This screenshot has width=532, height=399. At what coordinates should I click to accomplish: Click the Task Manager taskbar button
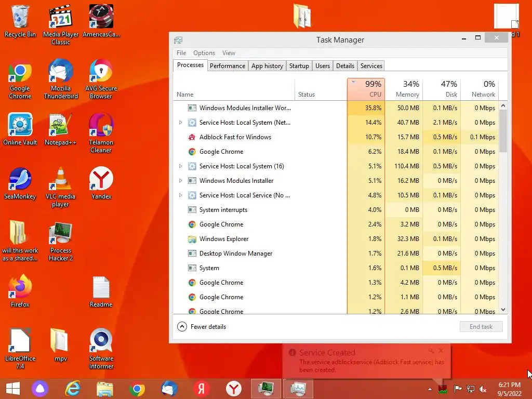[x=298, y=389]
